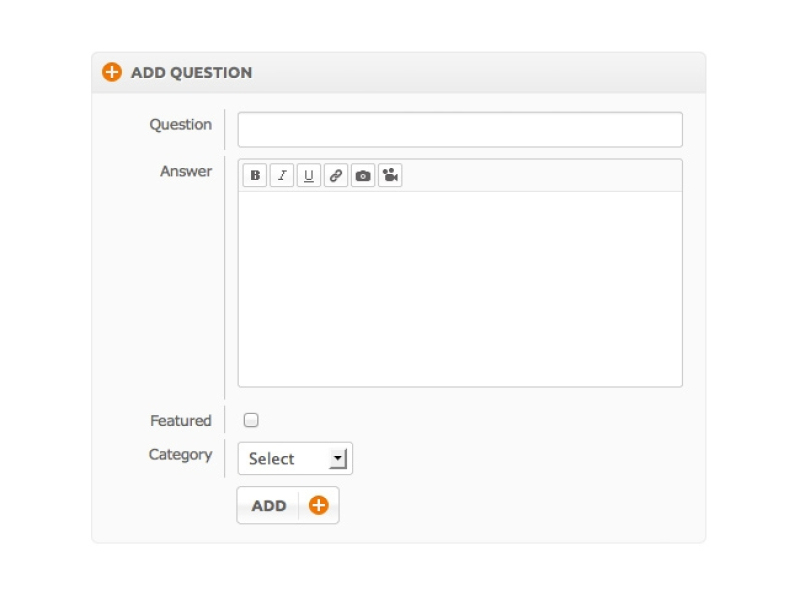Click the Answer field label
Image resolution: width=800 pixels, height=600 pixels.
click(x=186, y=171)
